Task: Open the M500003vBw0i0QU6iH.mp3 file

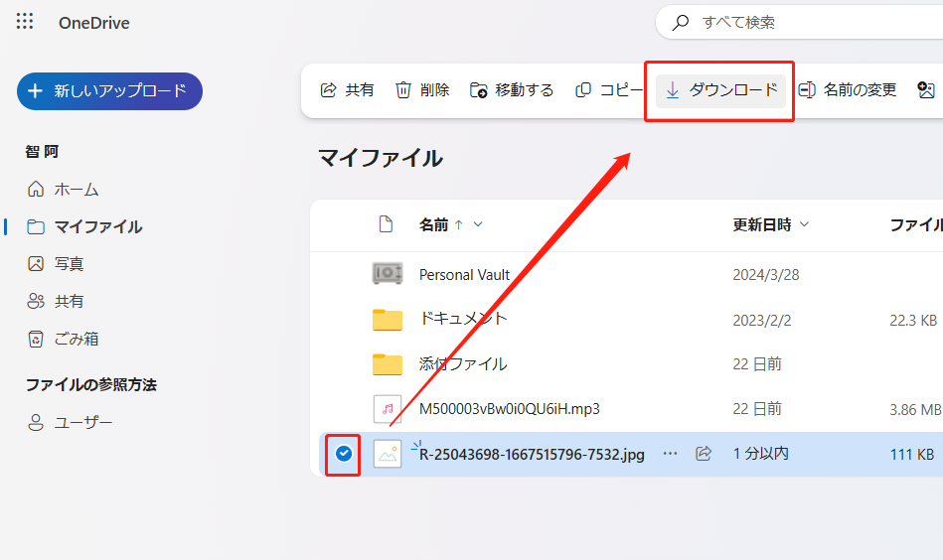Action: coord(510,409)
